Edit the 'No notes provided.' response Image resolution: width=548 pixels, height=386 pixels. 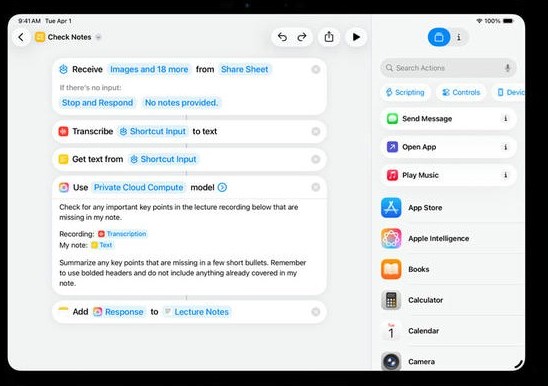(181, 102)
